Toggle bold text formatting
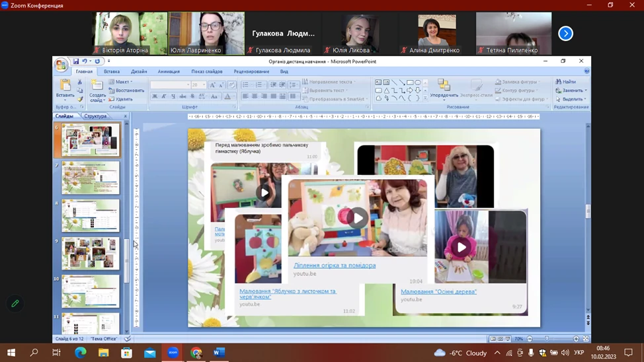The image size is (644, 362). click(155, 96)
